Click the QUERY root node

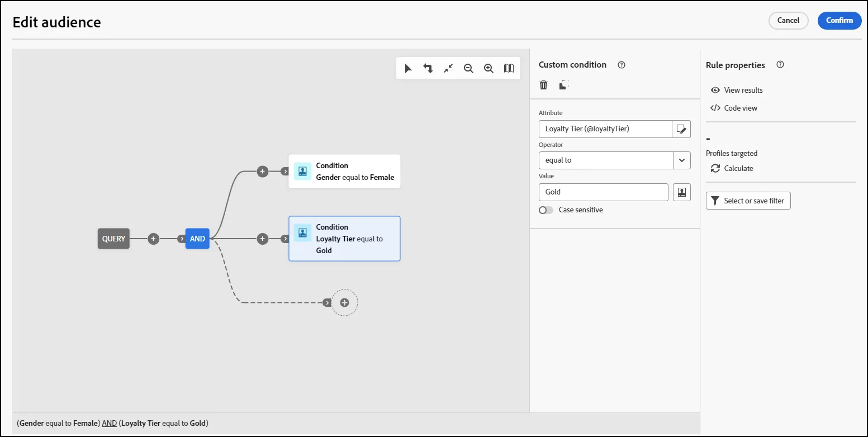(113, 239)
